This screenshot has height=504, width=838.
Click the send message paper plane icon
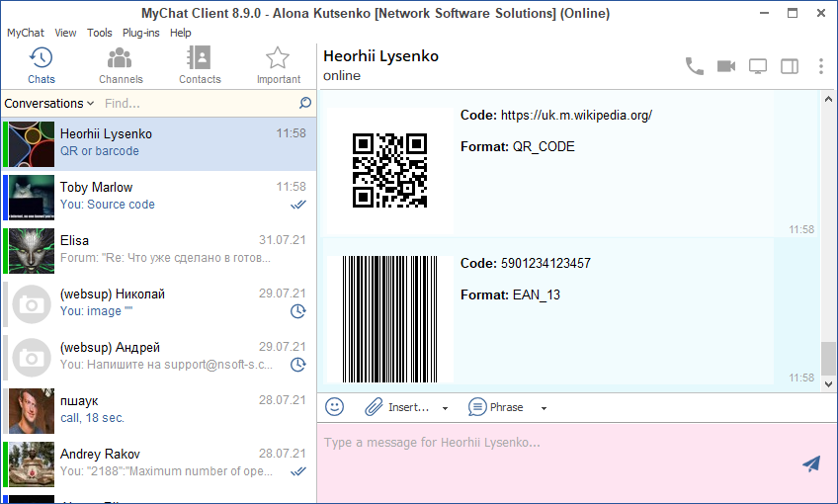tap(811, 463)
